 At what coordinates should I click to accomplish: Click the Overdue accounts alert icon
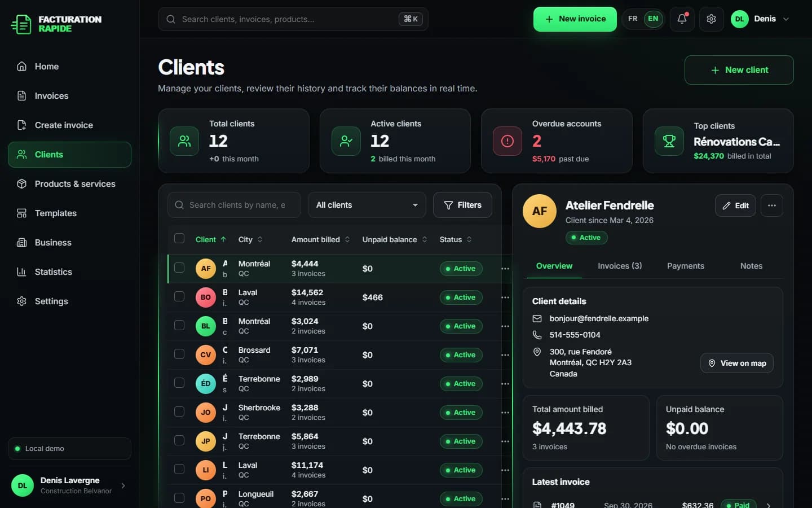tap(507, 141)
